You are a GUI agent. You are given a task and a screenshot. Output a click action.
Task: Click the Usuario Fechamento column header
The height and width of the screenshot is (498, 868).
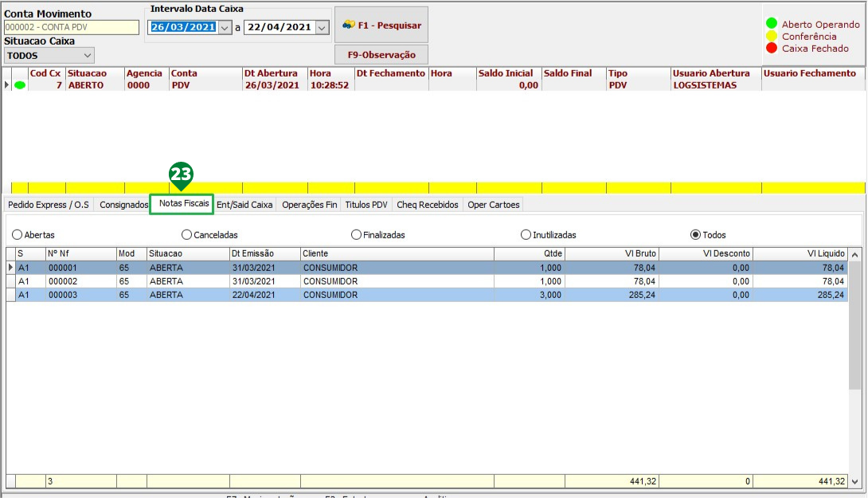812,73
